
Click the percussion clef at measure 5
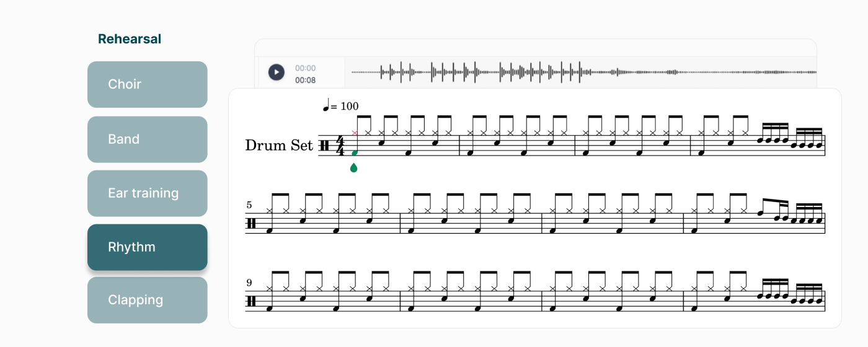[251, 224]
